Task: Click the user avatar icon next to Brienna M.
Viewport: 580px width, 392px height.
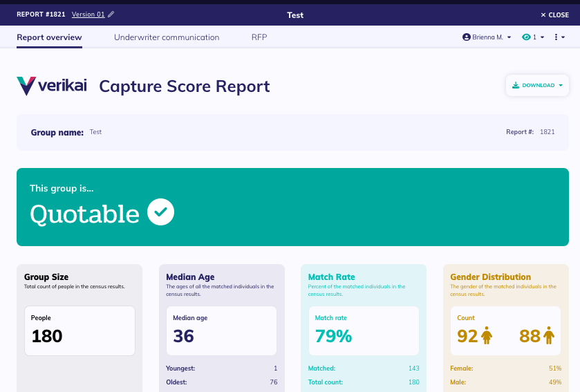Action: coord(467,37)
